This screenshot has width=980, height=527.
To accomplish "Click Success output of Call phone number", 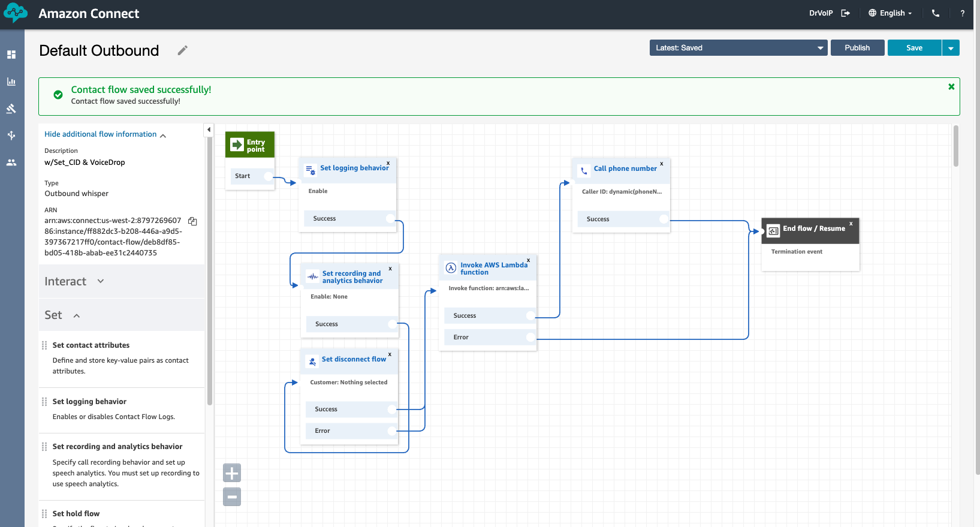I will 623,219.
